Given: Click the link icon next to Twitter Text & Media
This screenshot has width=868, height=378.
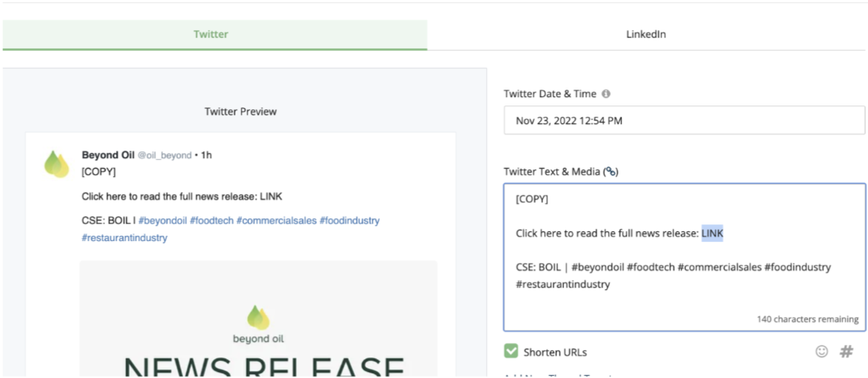Looking at the screenshot, I should click(x=612, y=172).
